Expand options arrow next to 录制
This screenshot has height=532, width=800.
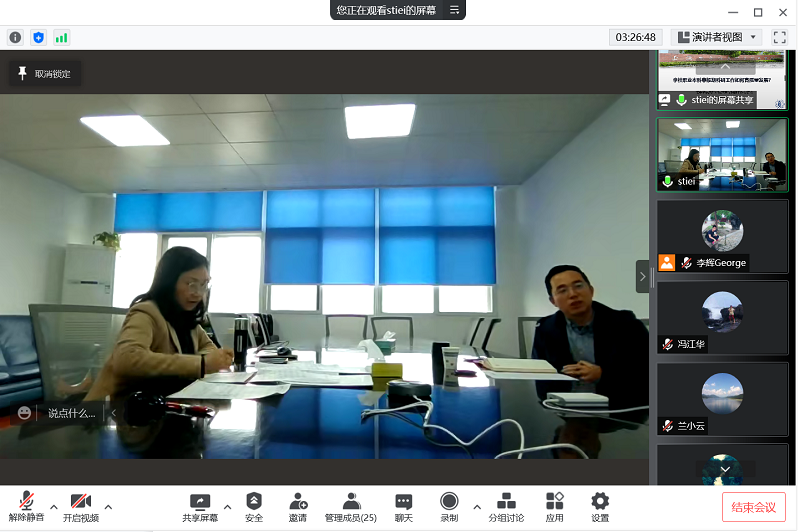(x=476, y=505)
